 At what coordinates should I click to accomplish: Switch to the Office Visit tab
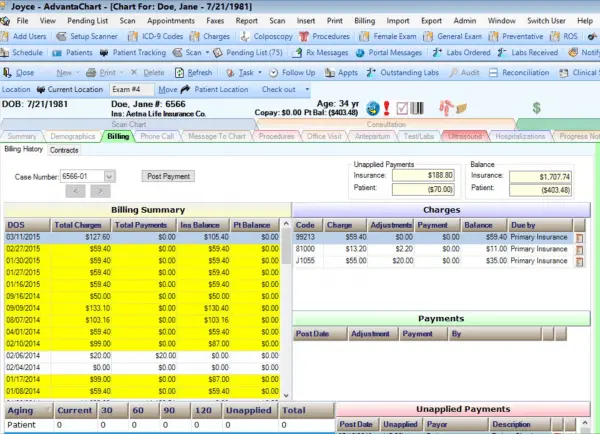coord(324,136)
